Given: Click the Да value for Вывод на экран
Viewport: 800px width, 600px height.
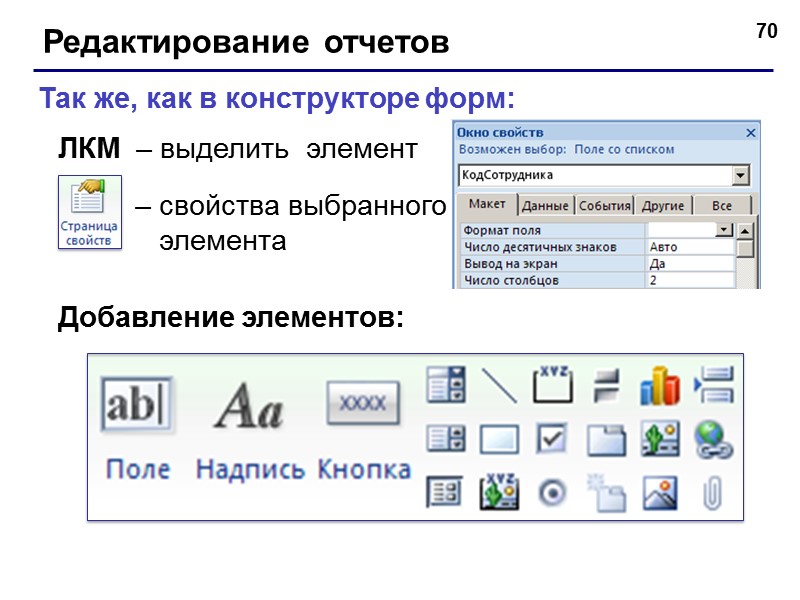Looking at the screenshot, I should click(x=691, y=264).
